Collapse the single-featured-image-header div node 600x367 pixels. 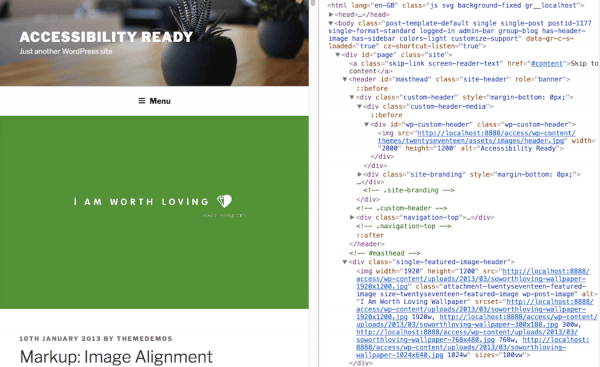(x=345, y=262)
